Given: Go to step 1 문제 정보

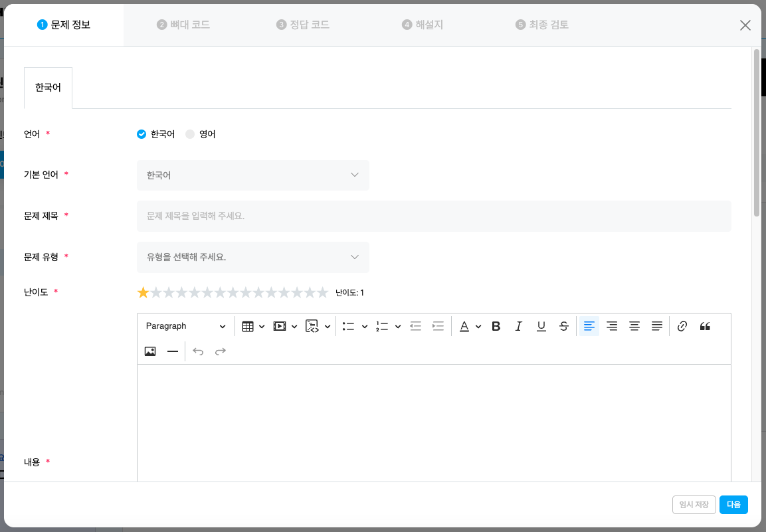Looking at the screenshot, I should coord(64,25).
